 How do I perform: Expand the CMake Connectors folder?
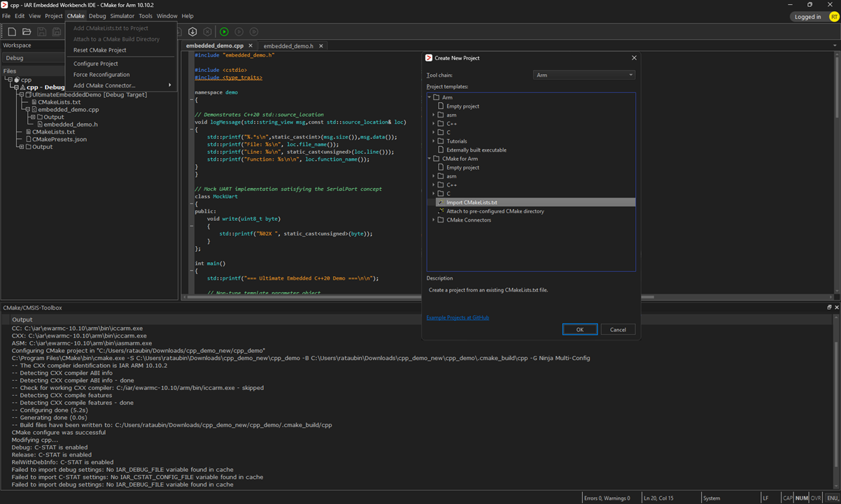pos(434,219)
